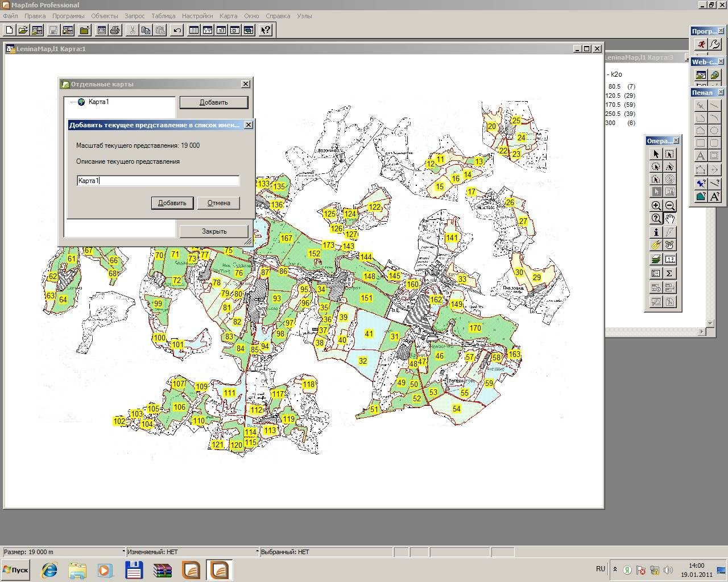Image resolution: width=728 pixels, height=582 pixels.
Task: Click the Statistics sigma icon
Action: tap(670, 273)
